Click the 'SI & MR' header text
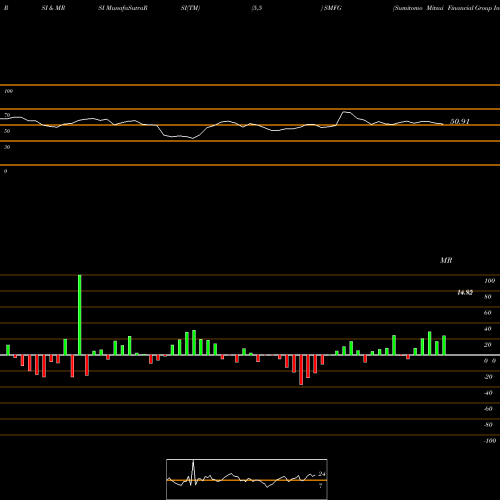Viewport: 500px width, 500px height. (x=53, y=8)
